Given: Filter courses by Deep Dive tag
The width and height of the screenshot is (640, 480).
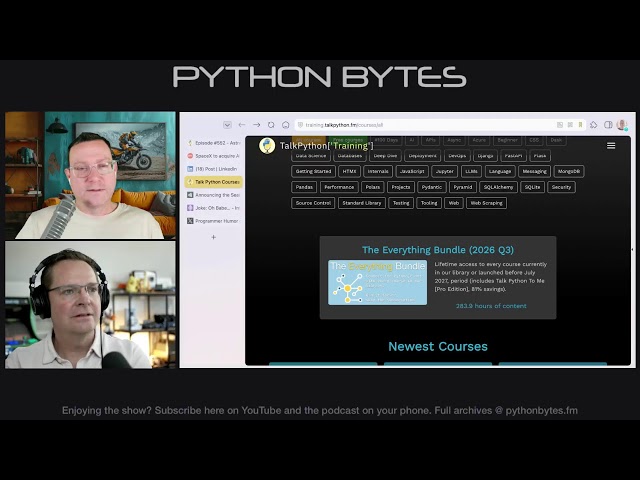Looking at the screenshot, I should pos(385,156).
